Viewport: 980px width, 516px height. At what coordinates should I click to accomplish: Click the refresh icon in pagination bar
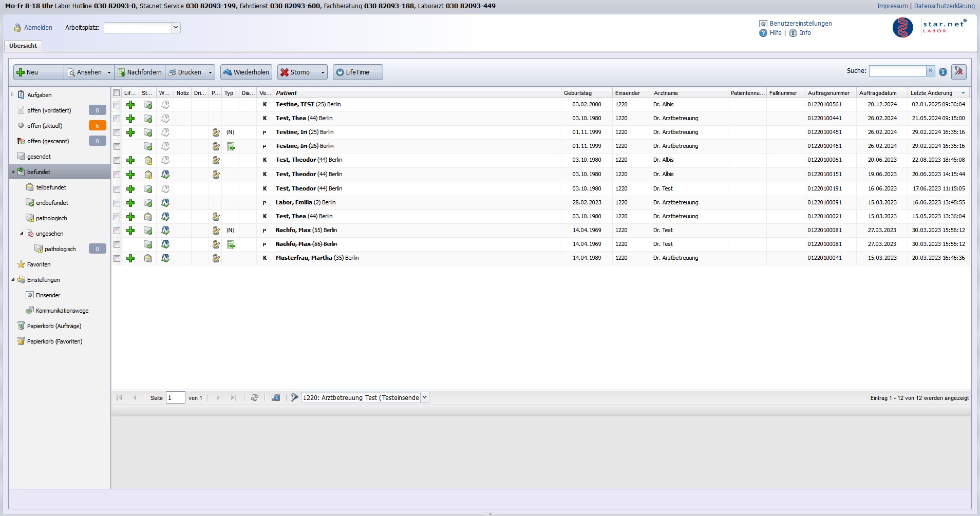pyautogui.click(x=254, y=398)
